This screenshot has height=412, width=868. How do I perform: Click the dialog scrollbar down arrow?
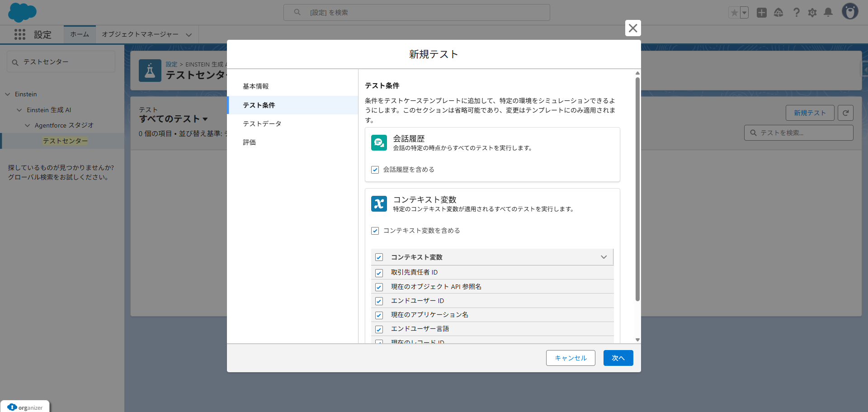tap(637, 340)
